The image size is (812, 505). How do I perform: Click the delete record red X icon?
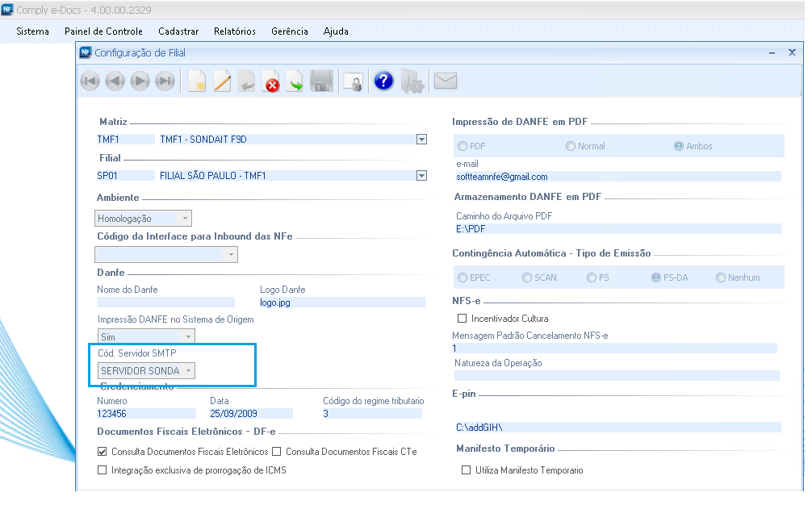tap(271, 81)
